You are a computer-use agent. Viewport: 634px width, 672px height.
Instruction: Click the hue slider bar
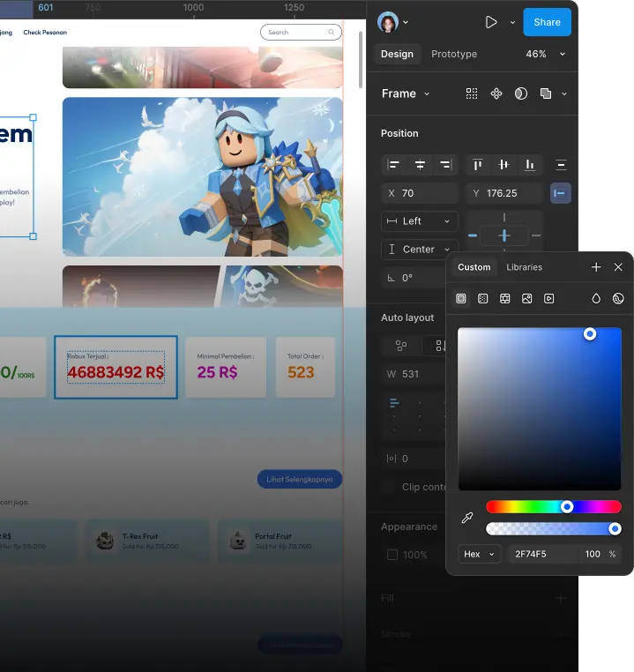[554, 506]
